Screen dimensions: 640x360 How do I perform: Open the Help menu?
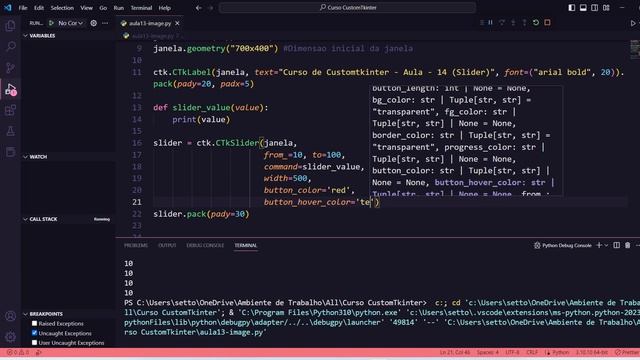click(x=164, y=8)
